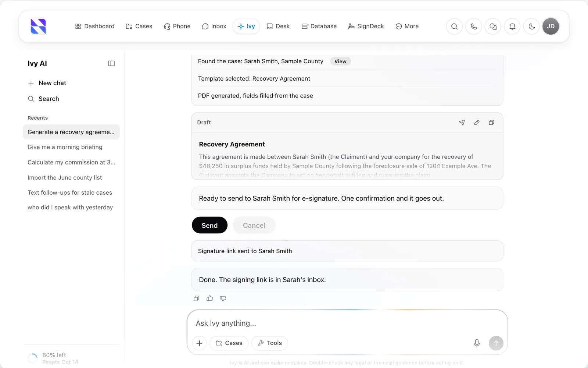View the found Sarah Smith case
Viewport: 588px width, 368px height.
(340, 61)
